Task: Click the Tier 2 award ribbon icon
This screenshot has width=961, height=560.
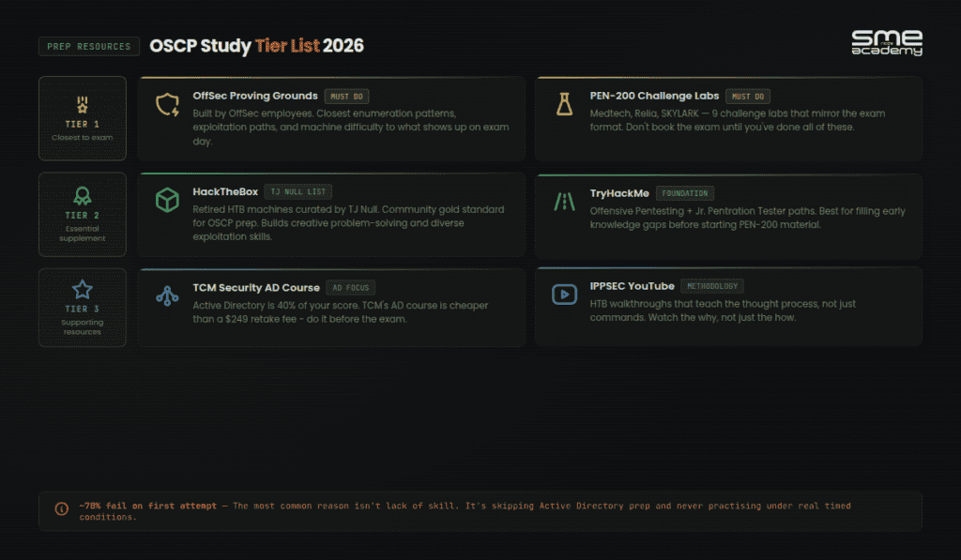Action: [x=83, y=196]
